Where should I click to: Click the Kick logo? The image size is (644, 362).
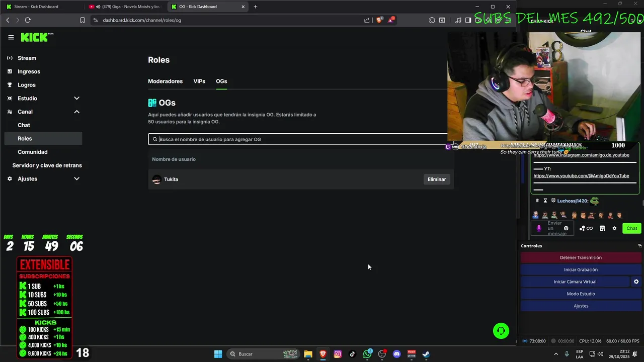click(37, 37)
